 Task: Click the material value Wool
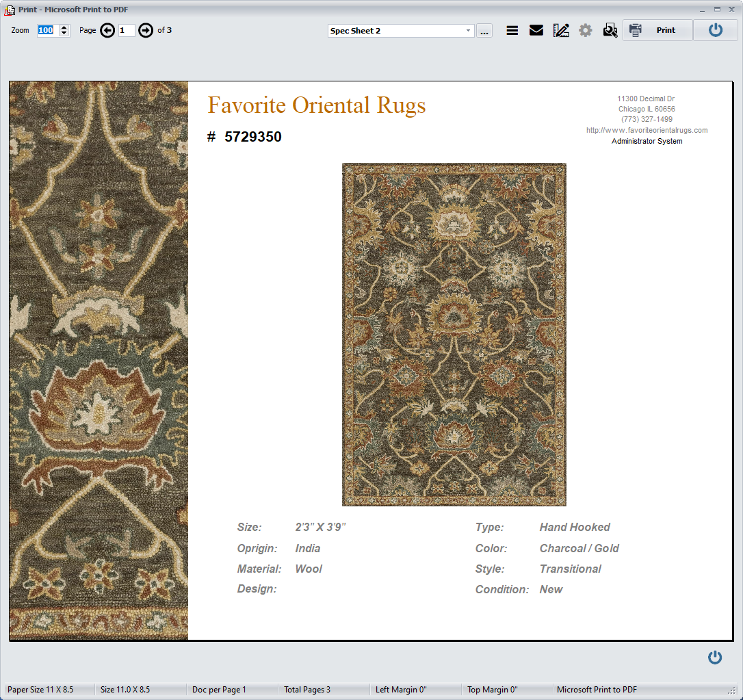[309, 569]
